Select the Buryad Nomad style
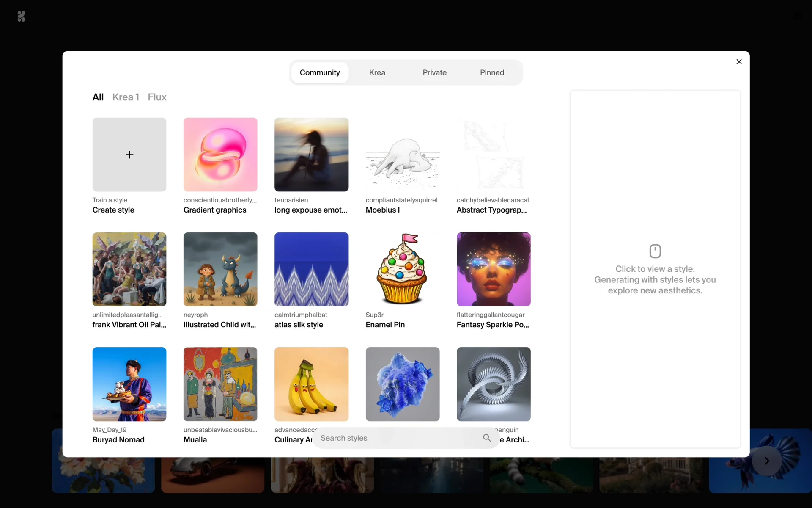This screenshot has width=812, height=508. click(x=129, y=384)
